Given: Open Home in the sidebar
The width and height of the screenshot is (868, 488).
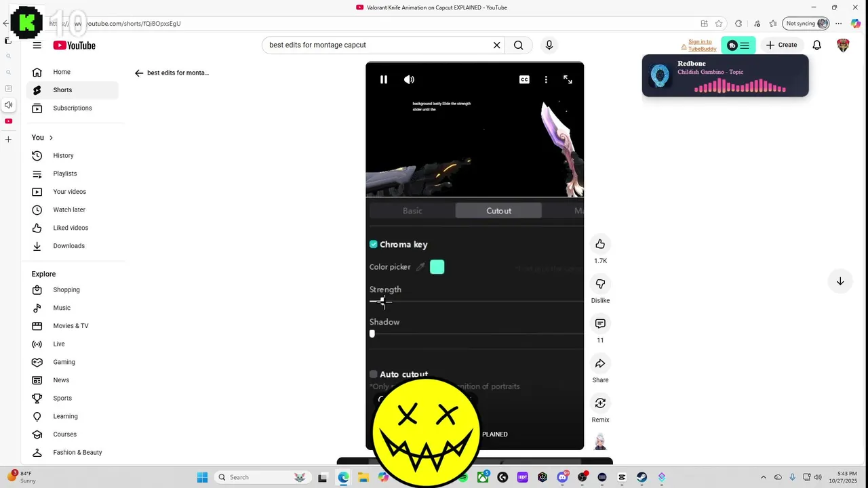Looking at the screenshot, I should coord(73,72).
